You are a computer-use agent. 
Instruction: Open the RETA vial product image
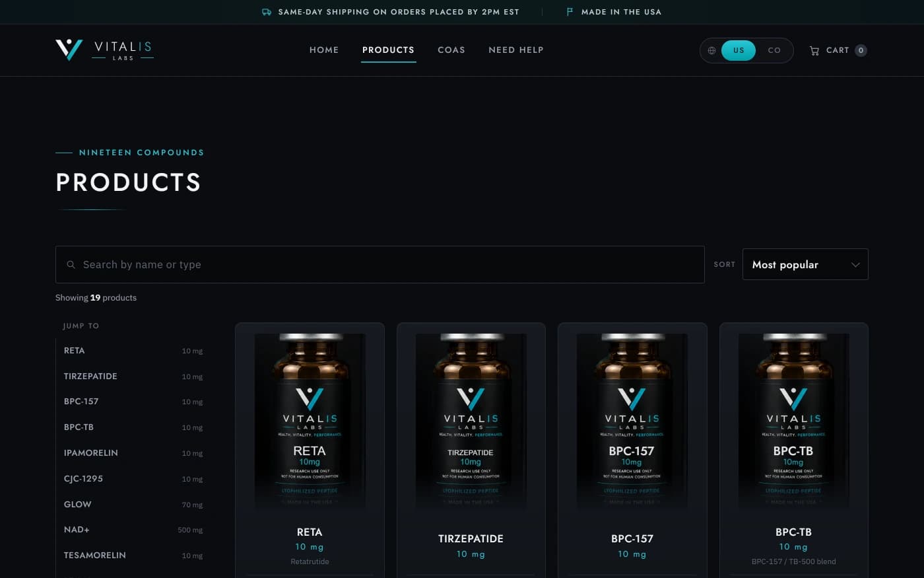click(x=310, y=421)
